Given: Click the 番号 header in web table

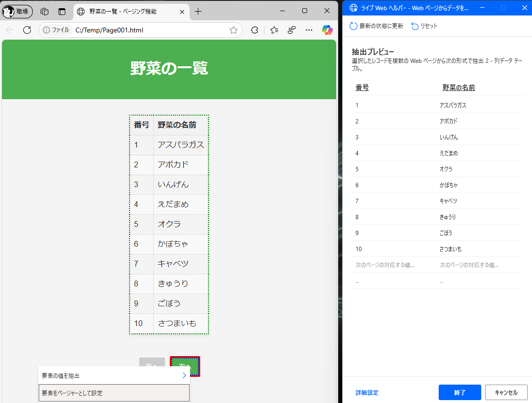Looking at the screenshot, I should tap(142, 125).
